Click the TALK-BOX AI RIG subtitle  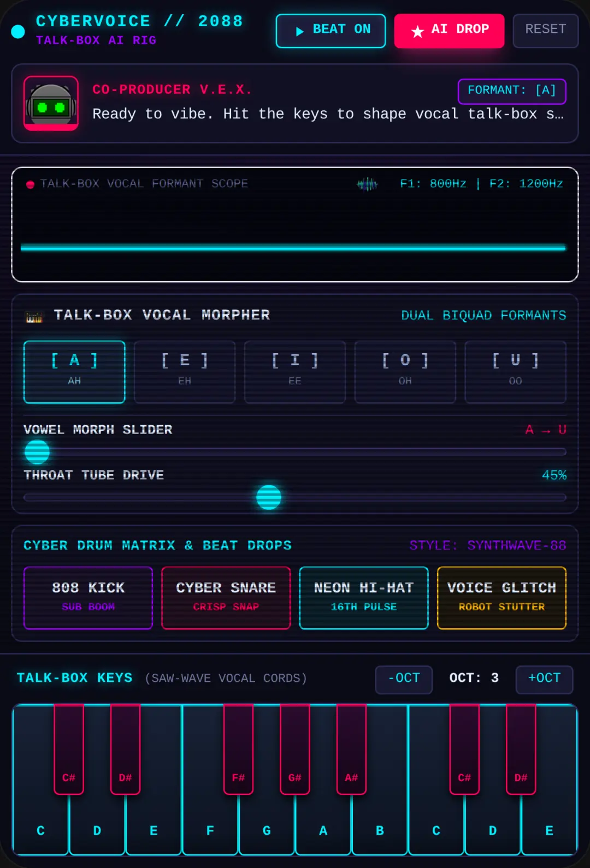[x=96, y=40]
